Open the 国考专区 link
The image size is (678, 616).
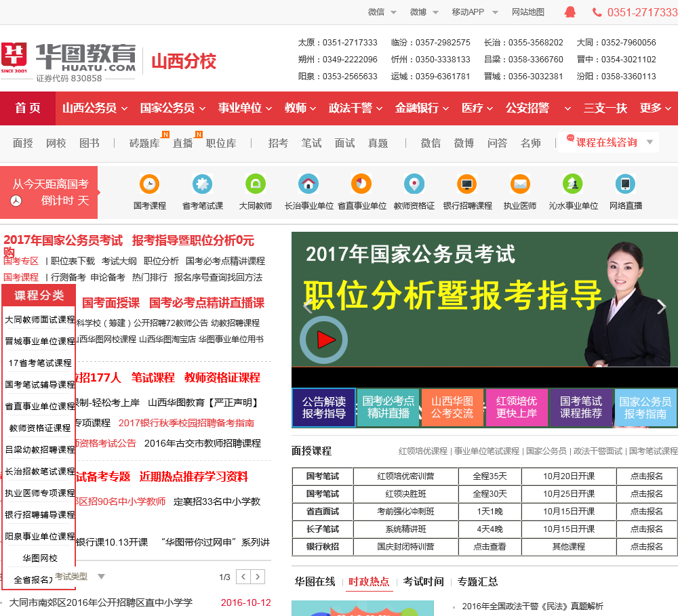[x=21, y=261]
